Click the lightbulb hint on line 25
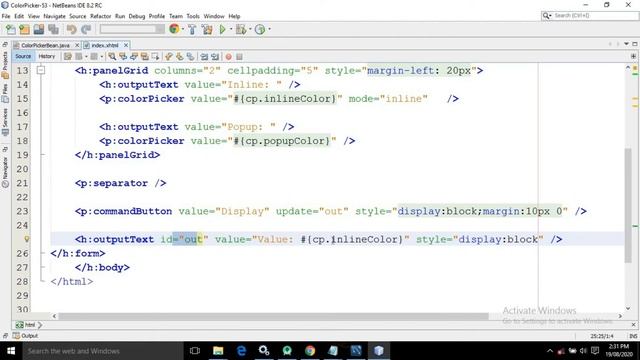 click(27, 239)
